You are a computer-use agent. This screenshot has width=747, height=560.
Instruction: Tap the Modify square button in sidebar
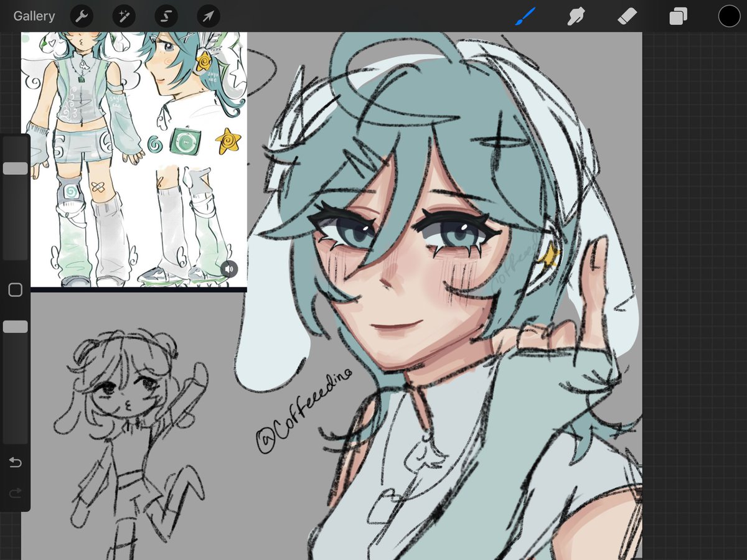tap(16, 290)
